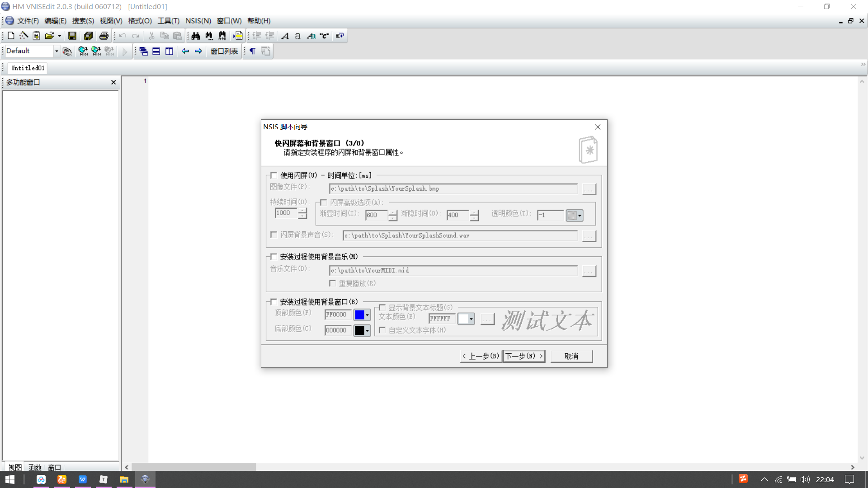Open the NSIS(N) menu

(198, 21)
